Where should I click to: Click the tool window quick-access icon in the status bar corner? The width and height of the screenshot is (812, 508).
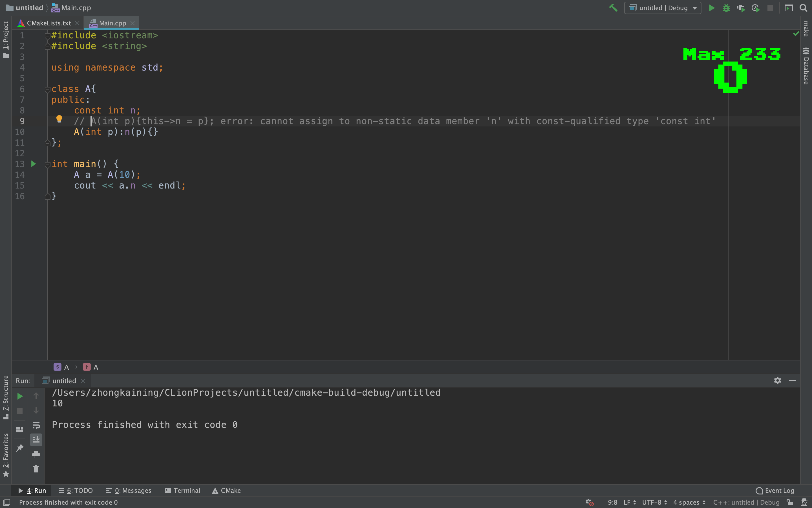tap(7, 502)
